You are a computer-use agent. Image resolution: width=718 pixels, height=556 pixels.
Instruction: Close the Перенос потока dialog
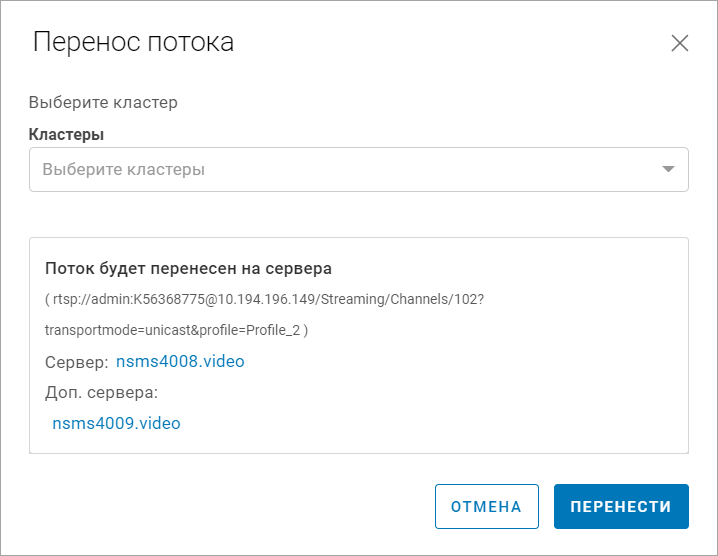(x=680, y=43)
